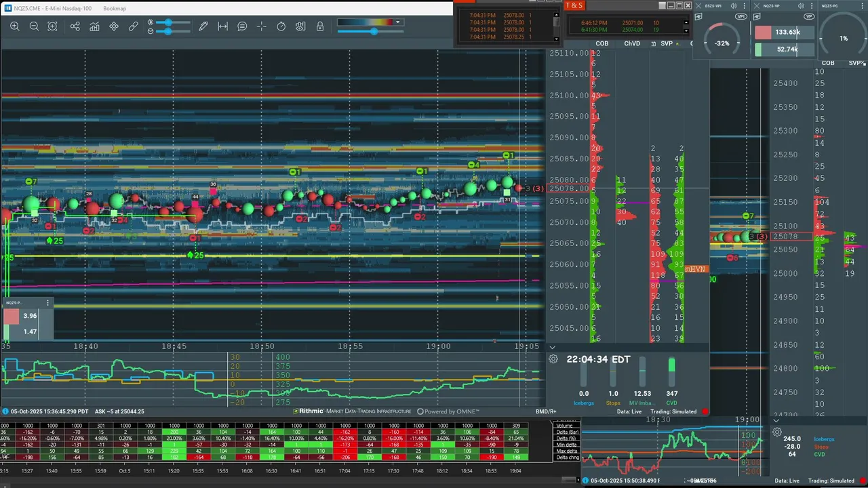Click the red trading status dot in main chart

(x=705, y=411)
